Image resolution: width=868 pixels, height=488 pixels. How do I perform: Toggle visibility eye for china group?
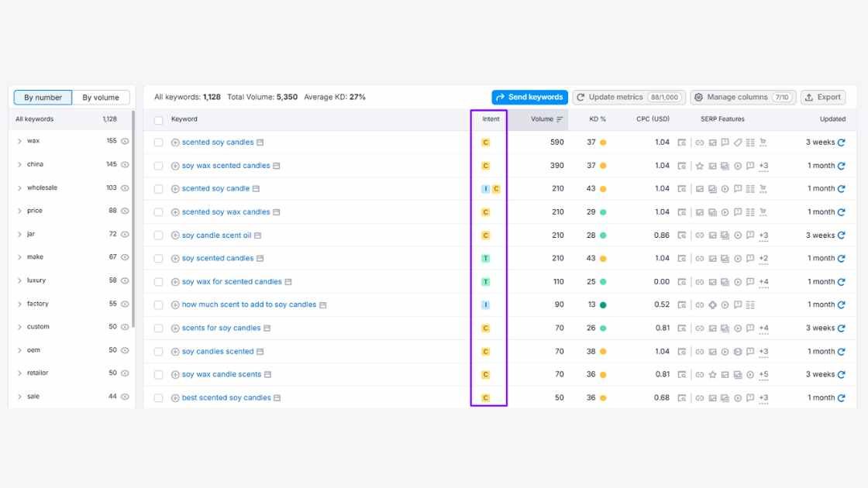125,164
